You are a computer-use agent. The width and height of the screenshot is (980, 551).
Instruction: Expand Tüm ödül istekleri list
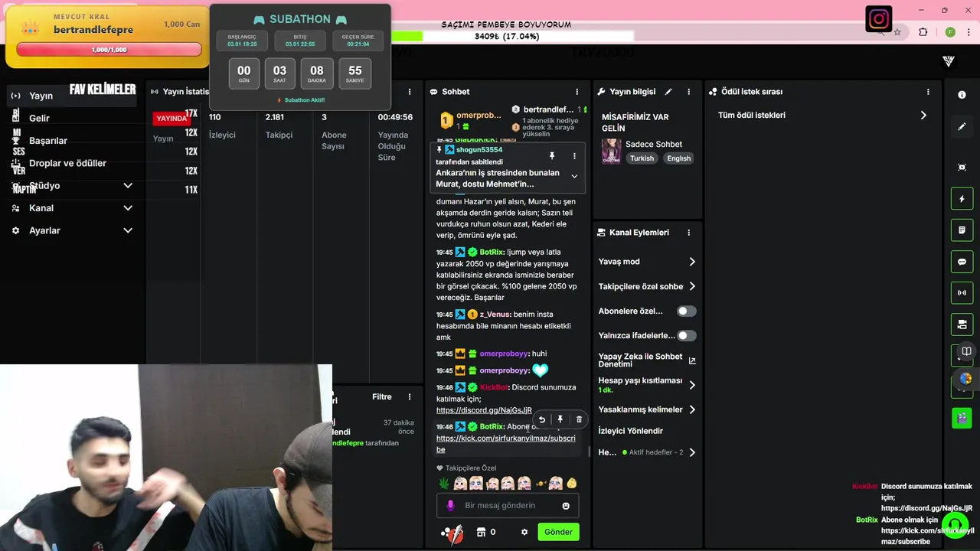pos(822,116)
